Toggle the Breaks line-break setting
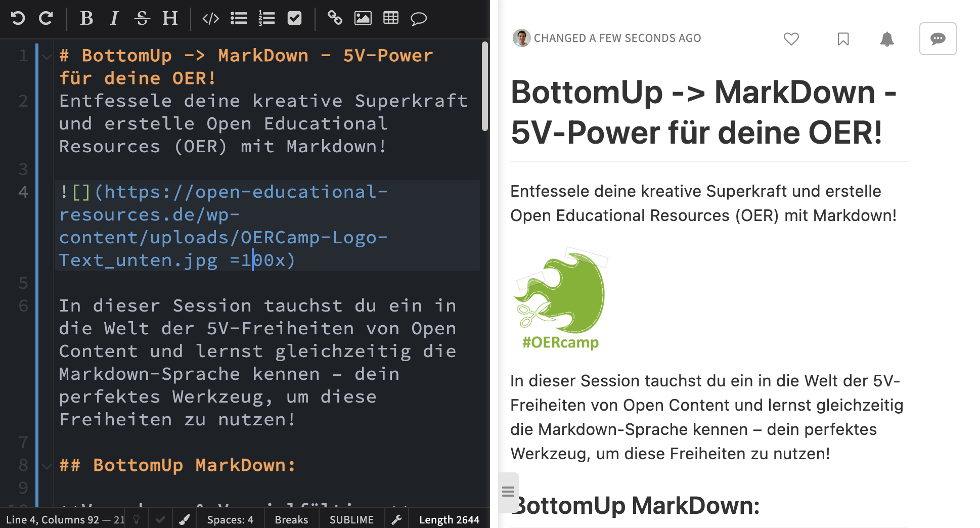Image resolution: width=980 pixels, height=528 pixels. 291,519
